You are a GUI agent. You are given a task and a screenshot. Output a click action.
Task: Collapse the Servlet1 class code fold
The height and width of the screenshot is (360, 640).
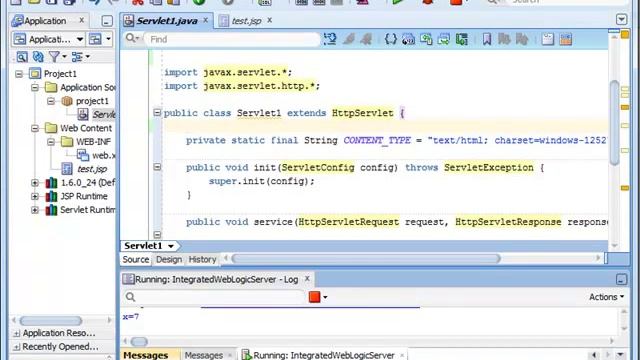point(157,112)
